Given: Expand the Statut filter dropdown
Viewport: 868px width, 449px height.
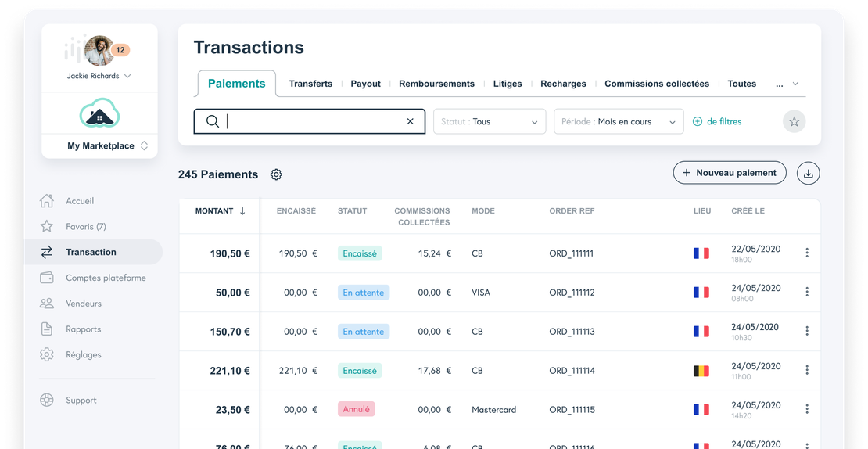Looking at the screenshot, I should click(489, 121).
